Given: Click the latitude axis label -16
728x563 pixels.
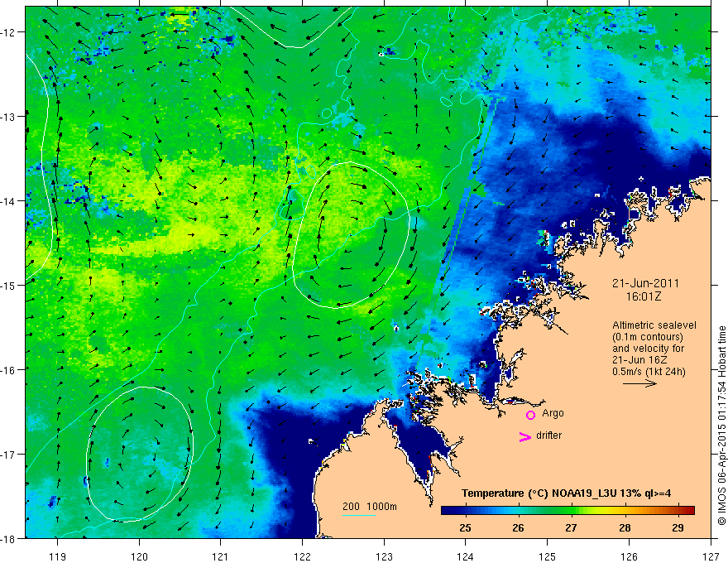Looking at the screenshot, I should pos(9,370).
